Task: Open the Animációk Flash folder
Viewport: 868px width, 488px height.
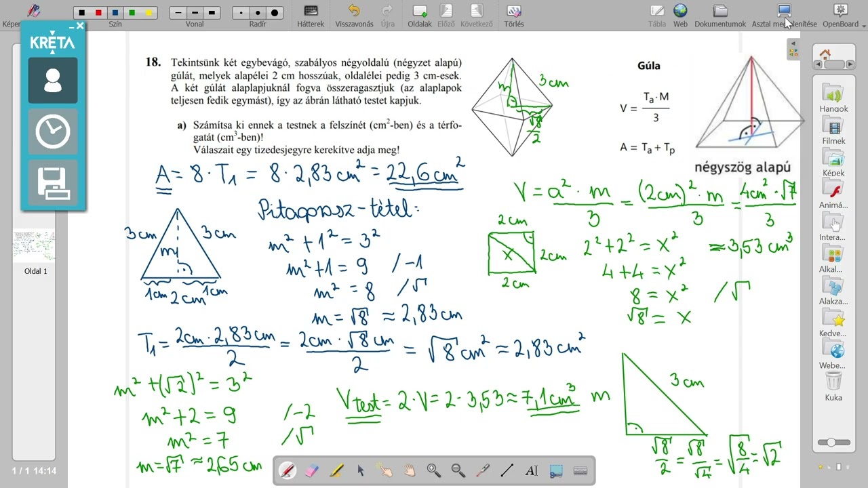Action: 833,194
